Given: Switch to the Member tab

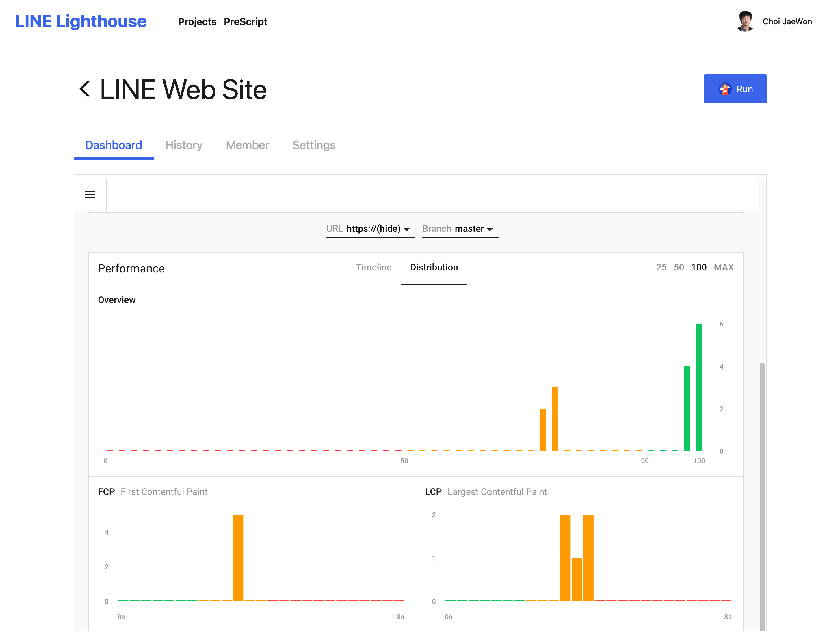Looking at the screenshot, I should tap(247, 145).
